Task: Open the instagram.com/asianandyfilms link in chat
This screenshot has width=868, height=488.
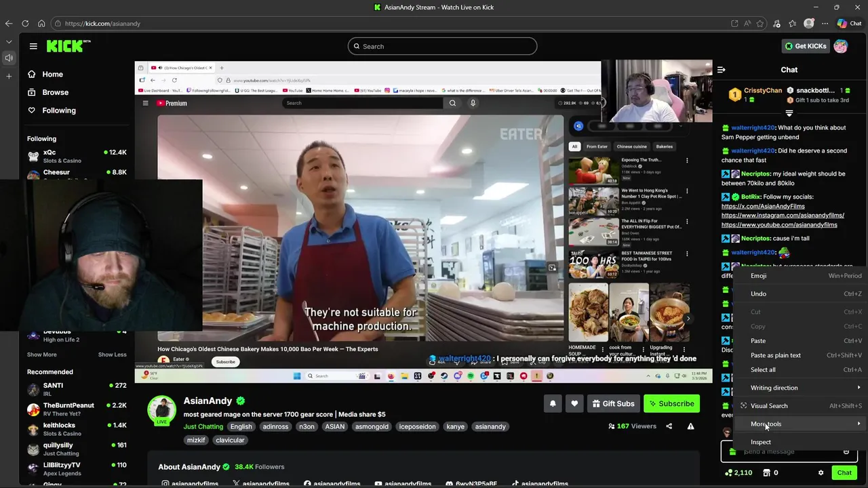Action: click(x=783, y=216)
